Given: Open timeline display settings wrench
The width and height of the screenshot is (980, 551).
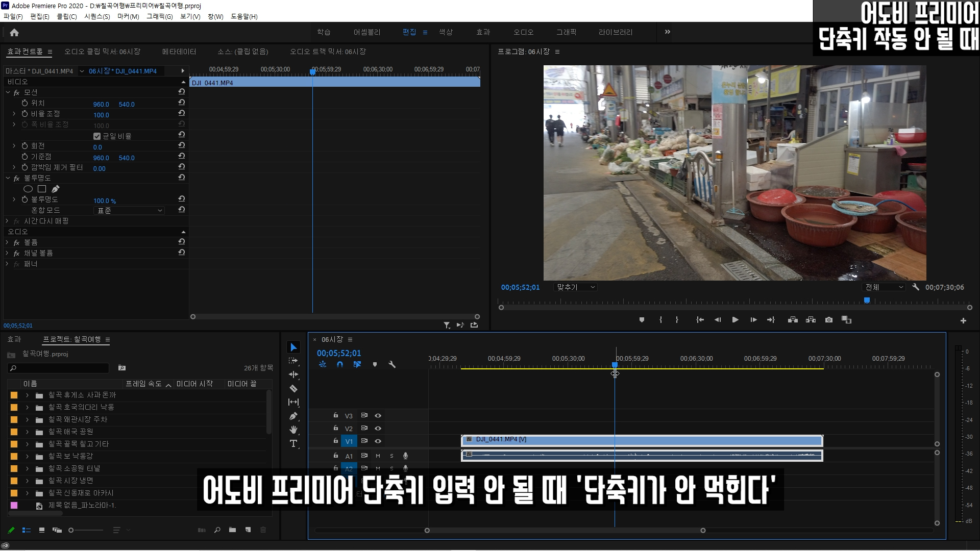Looking at the screenshot, I should point(392,364).
